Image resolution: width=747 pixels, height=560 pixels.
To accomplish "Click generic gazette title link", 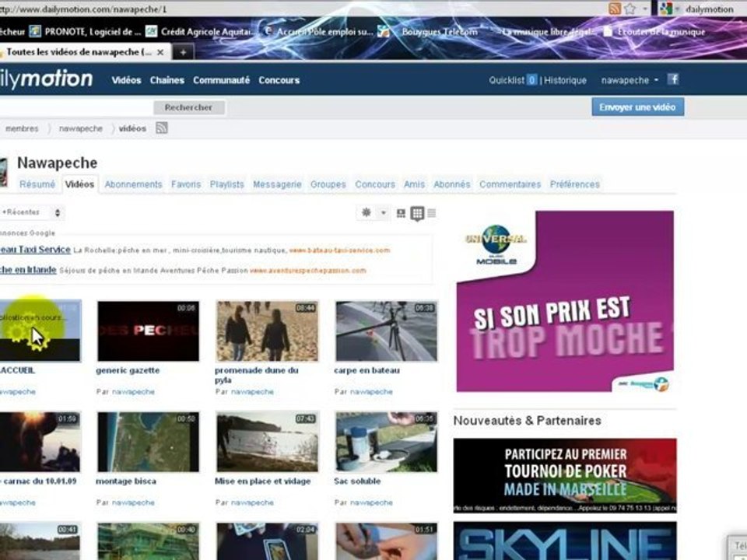I will coord(128,370).
